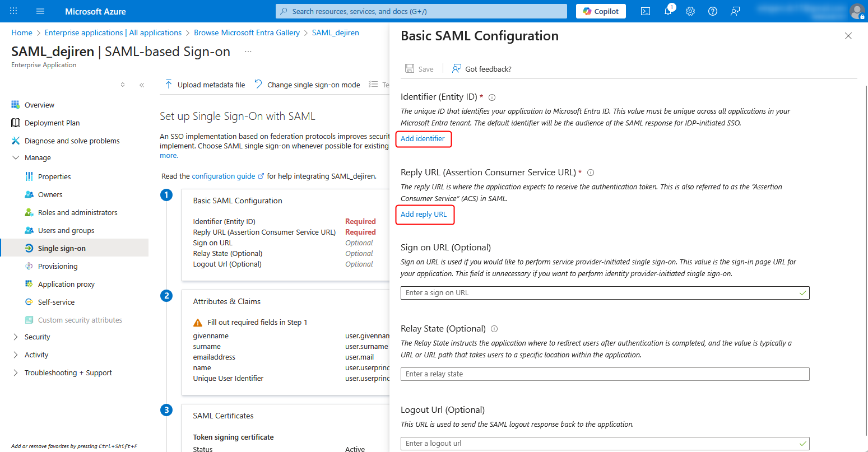Click the Enter a sign on URL field

(605, 293)
